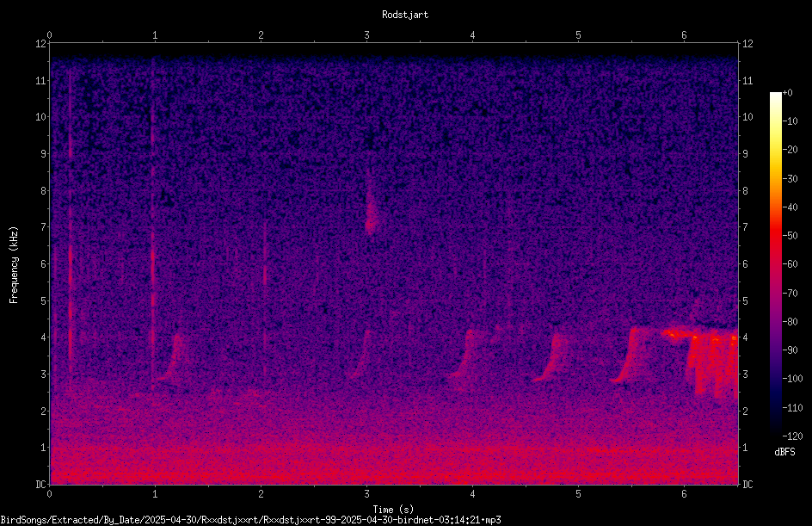Screen dimensions: 812x526
Task: Click the vertical click streak just past 0 seconds
Action: point(70,218)
